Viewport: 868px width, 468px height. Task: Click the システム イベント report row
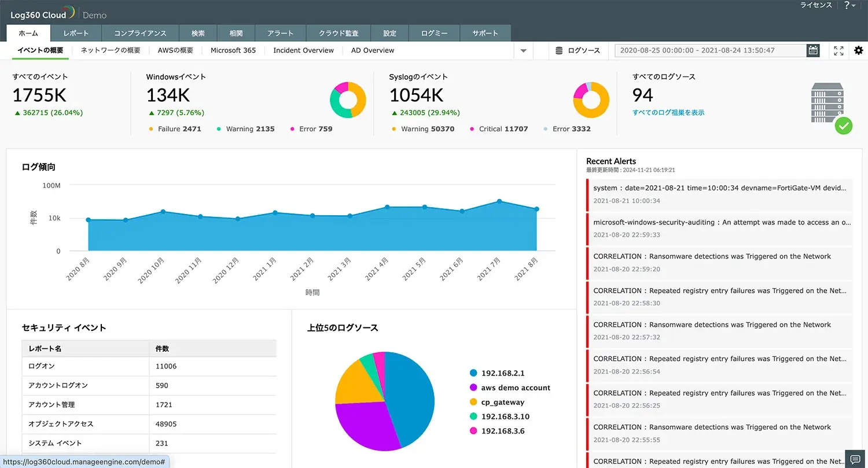[x=149, y=443]
